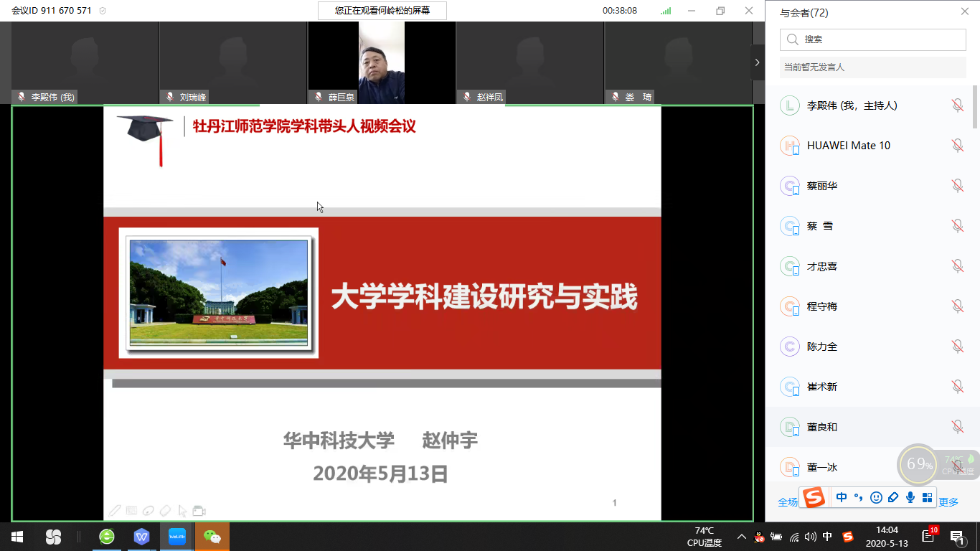Close the 与会者 participants panel
Screen dimensions: 980x551
965,11
